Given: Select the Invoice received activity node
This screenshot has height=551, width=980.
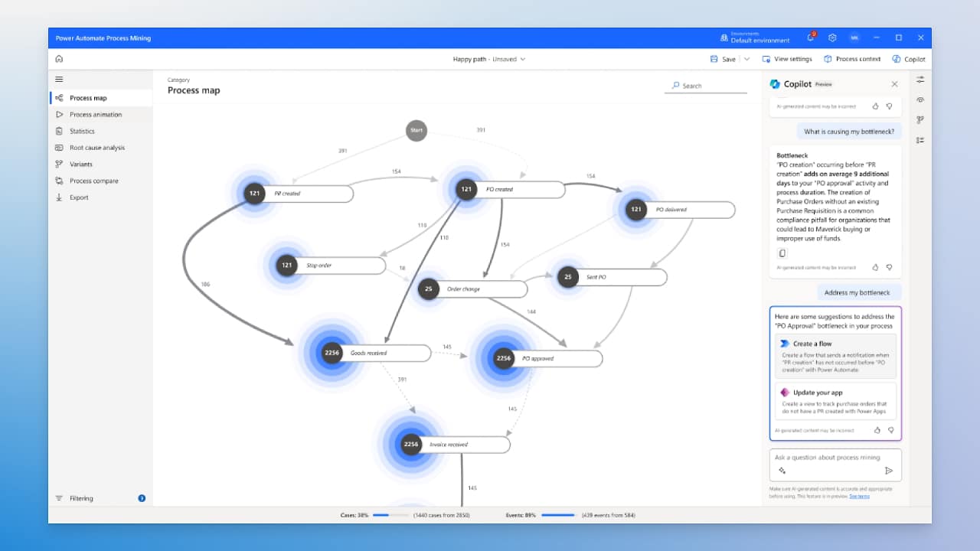Looking at the screenshot, I should click(x=456, y=445).
